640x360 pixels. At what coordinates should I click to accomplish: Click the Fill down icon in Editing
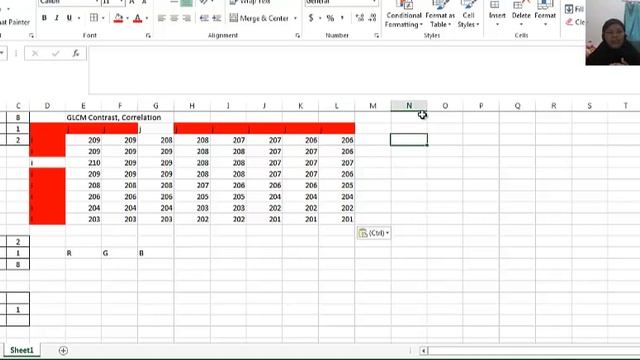pos(569,9)
